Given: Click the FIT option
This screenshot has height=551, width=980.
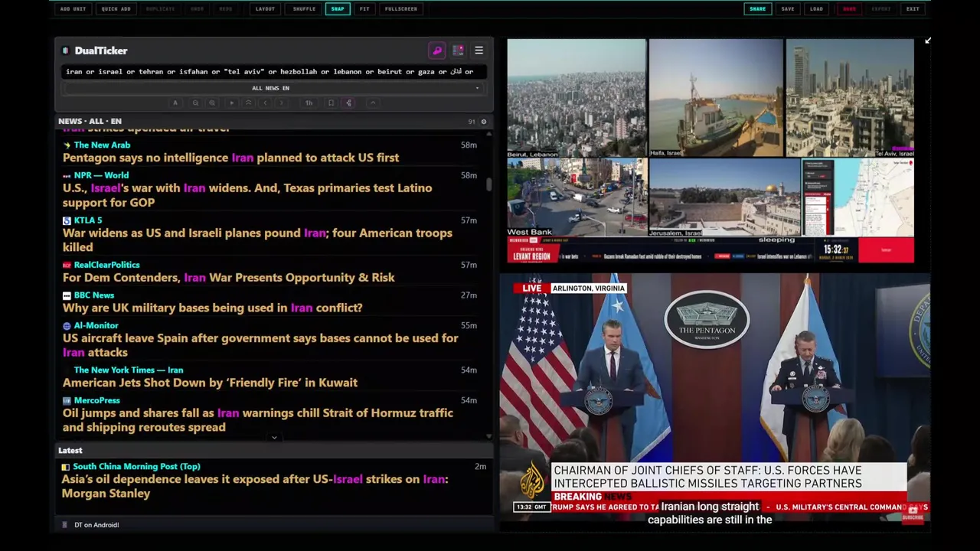Looking at the screenshot, I should coord(364,9).
